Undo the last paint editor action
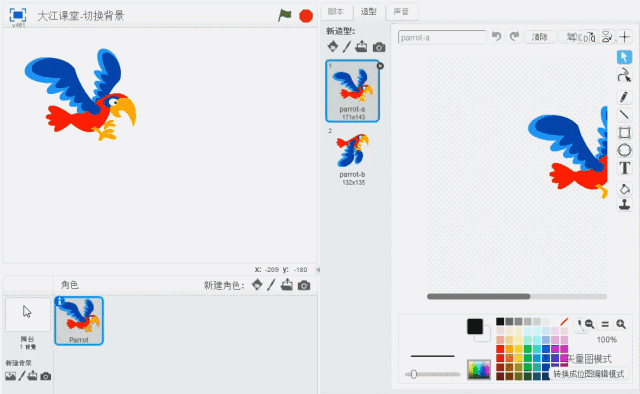Image resolution: width=640 pixels, height=394 pixels. pos(496,37)
